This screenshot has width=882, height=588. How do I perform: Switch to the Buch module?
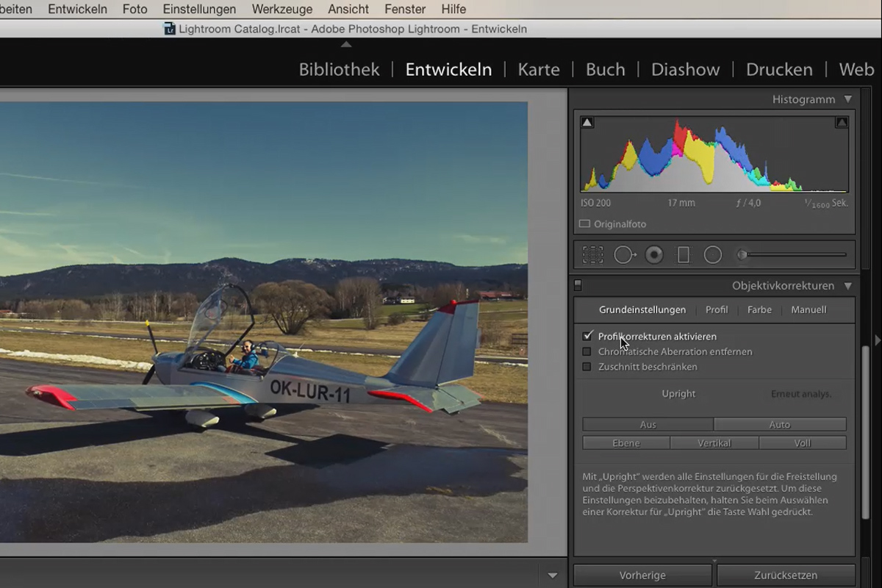(x=606, y=70)
